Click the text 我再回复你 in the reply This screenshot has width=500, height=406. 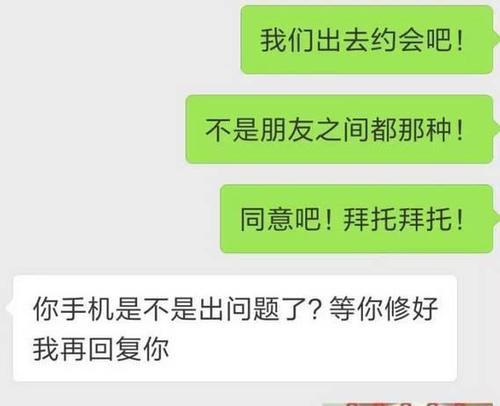[x=101, y=349]
